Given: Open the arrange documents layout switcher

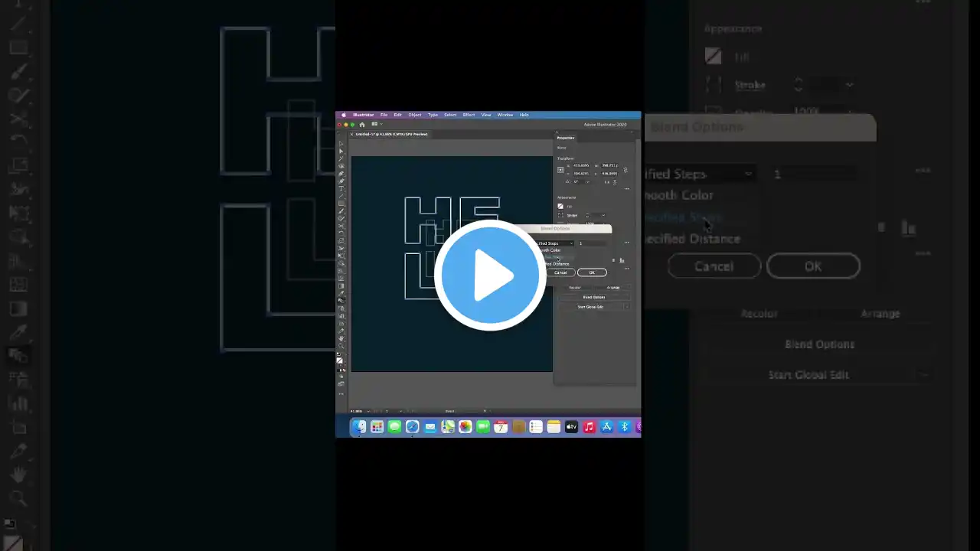Looking at the screenshot, I should point(376,124).
